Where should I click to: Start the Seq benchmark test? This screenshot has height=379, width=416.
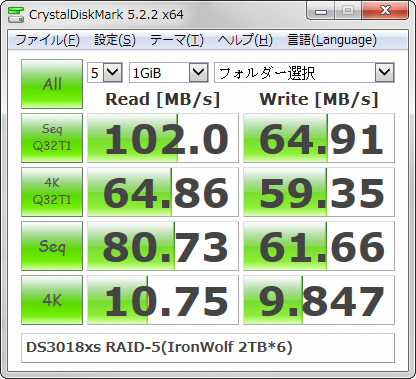coord(52,246)
